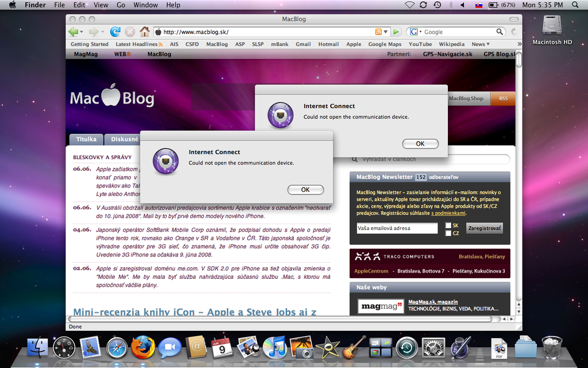Expand the News bookmarks folder dropdown
This screenshot has height=368, width=588.
481,44
